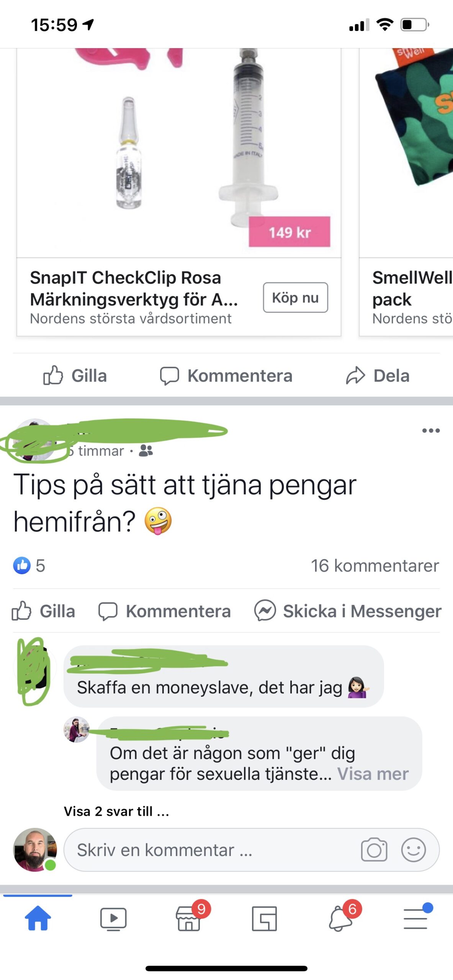Expand comment with Visa mer

click(x=373, y=774)
